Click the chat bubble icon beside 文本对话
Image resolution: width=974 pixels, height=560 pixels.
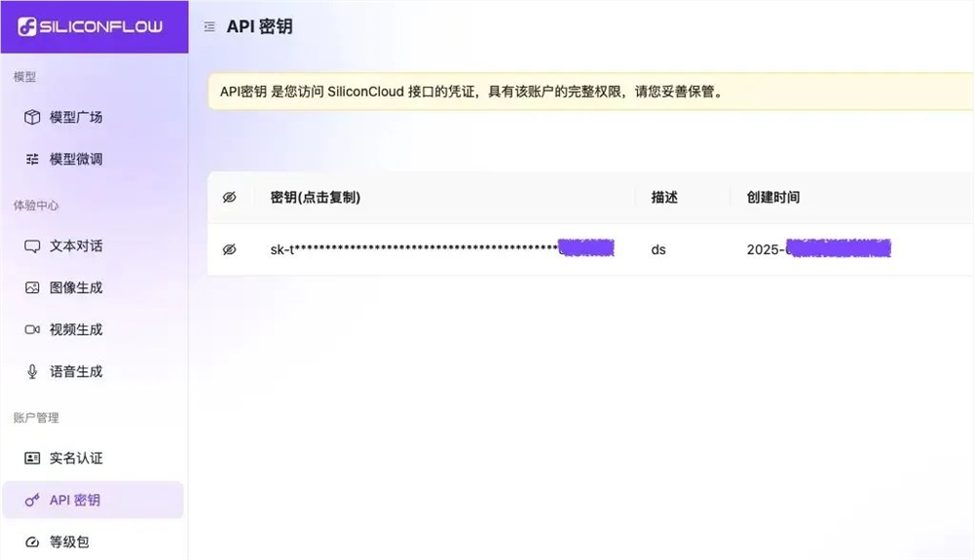point(32,245)
